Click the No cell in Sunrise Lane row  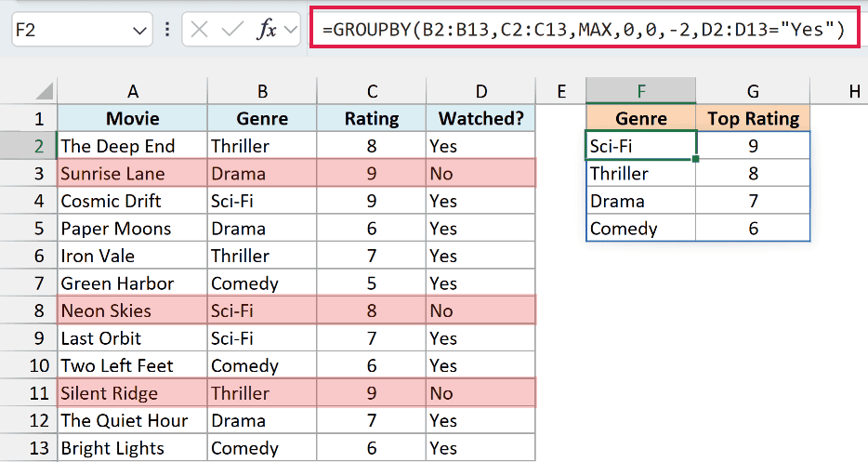coord(481,174)
